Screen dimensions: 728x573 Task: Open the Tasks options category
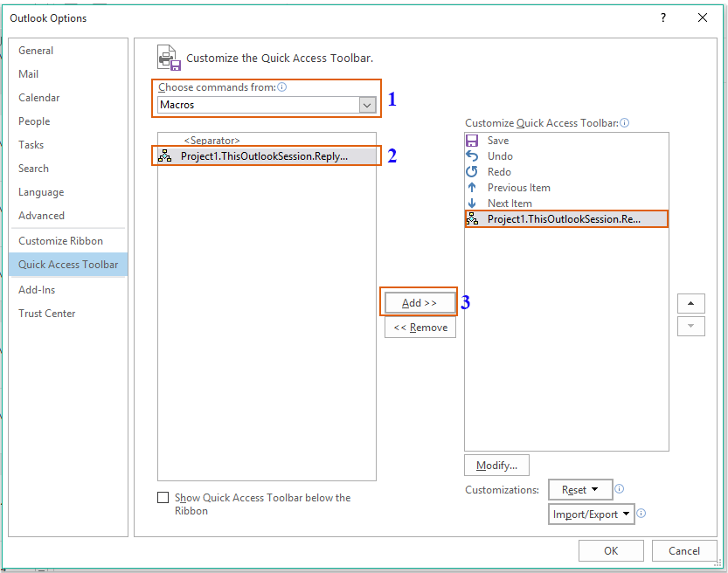pyautogui.click(x=68, y=145)
